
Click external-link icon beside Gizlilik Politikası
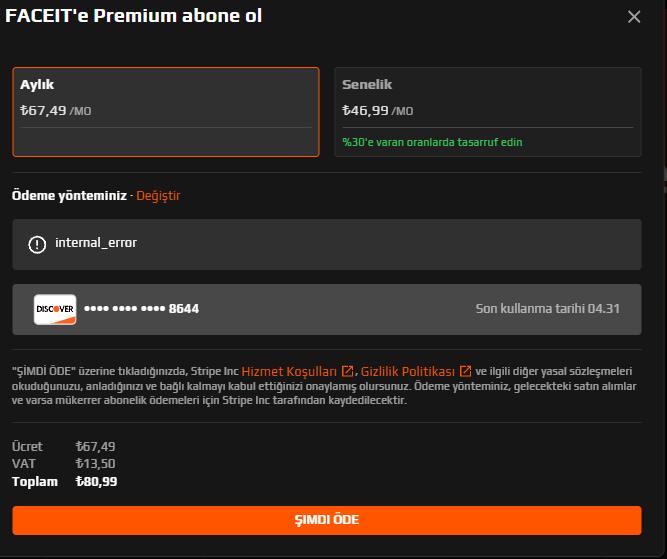[x=465, y=371]
